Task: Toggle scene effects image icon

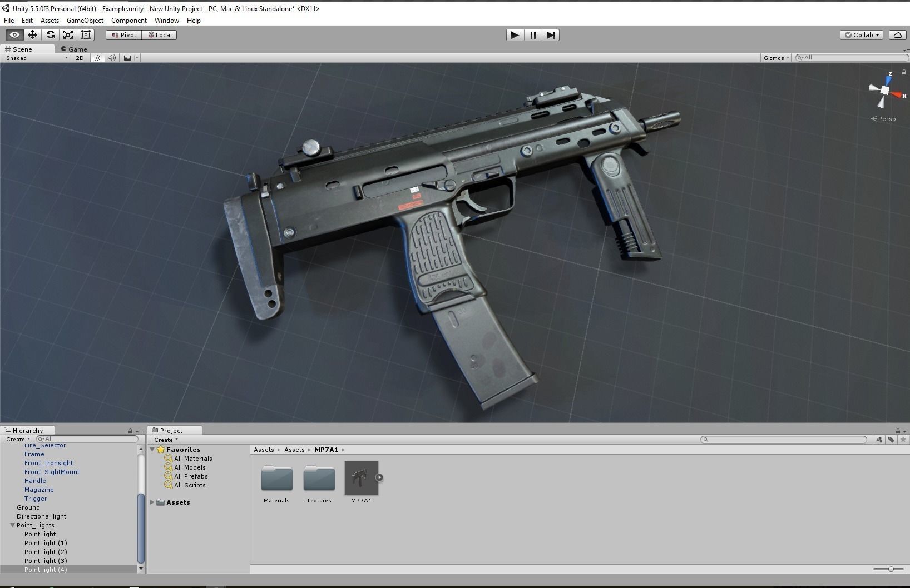Action: coord(127,58)
